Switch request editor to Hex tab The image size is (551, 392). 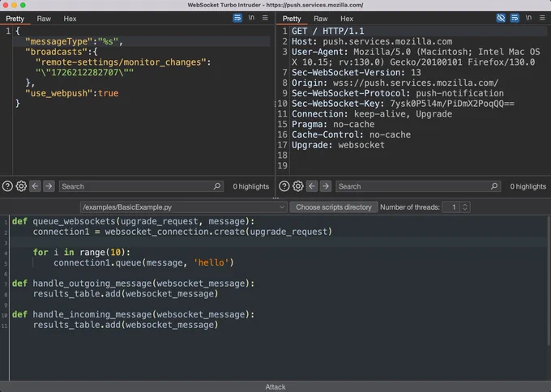point(347,19)
